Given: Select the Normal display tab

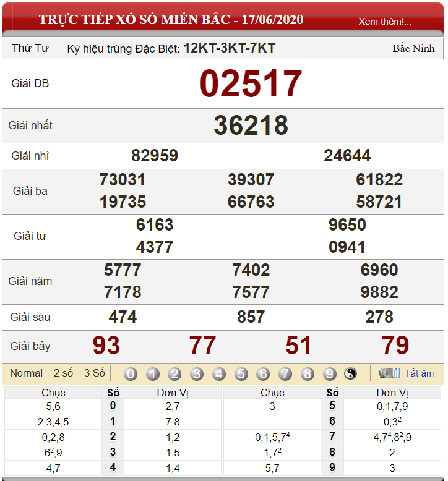Looking at the screenshot, I should (x=26, y=373).
